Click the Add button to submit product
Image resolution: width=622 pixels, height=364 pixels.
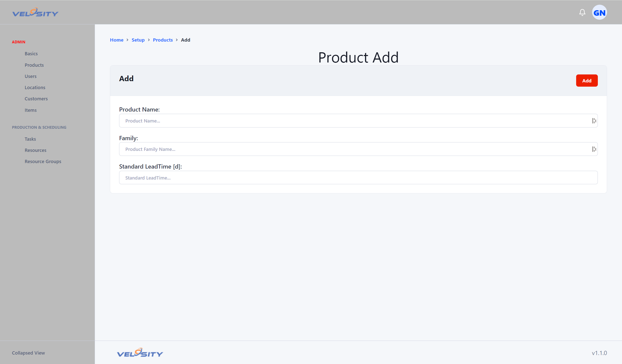click(587, 80)
